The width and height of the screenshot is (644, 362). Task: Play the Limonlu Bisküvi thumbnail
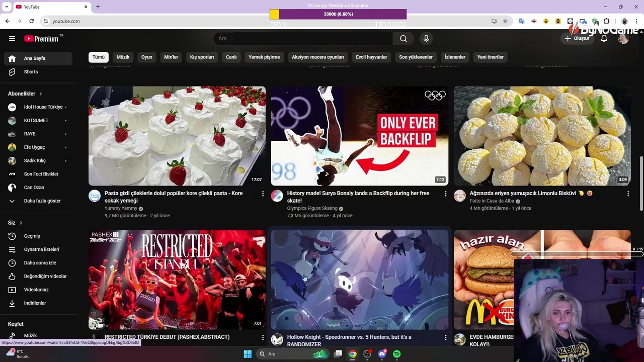pos(542,136)
